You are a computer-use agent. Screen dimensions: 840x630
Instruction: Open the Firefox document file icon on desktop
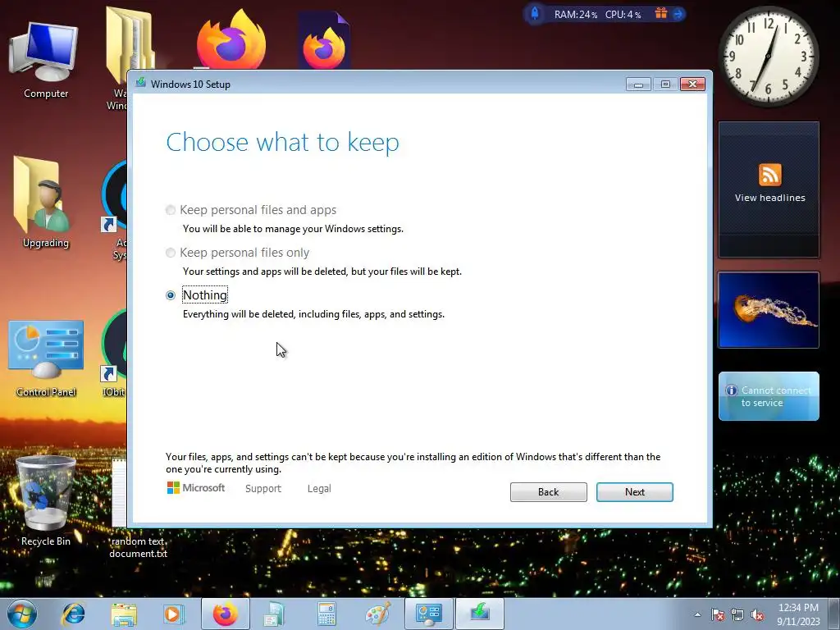[x=323, y=42]
